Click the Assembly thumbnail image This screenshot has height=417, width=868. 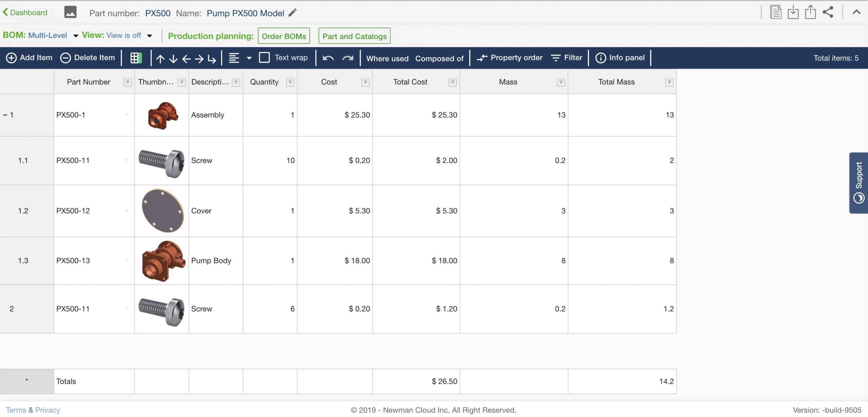(162, 115)
